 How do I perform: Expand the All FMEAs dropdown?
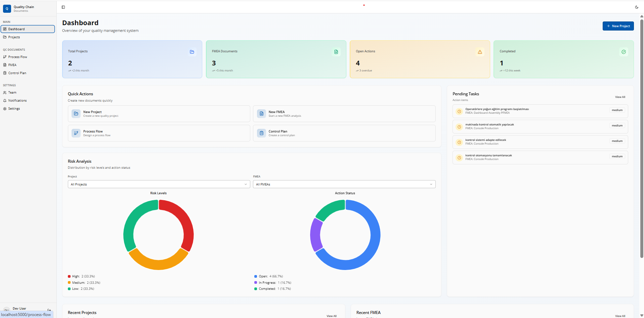(344, 184)
